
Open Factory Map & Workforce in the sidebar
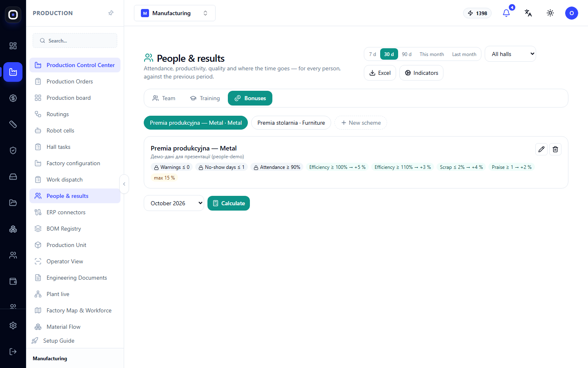coord(75,310)
